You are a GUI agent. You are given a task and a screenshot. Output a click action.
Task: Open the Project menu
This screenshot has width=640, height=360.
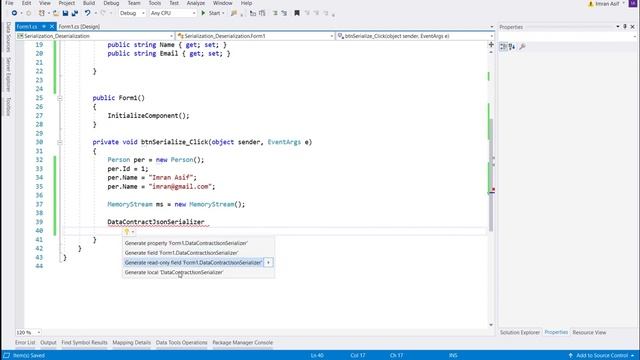[x=67, y=3]
